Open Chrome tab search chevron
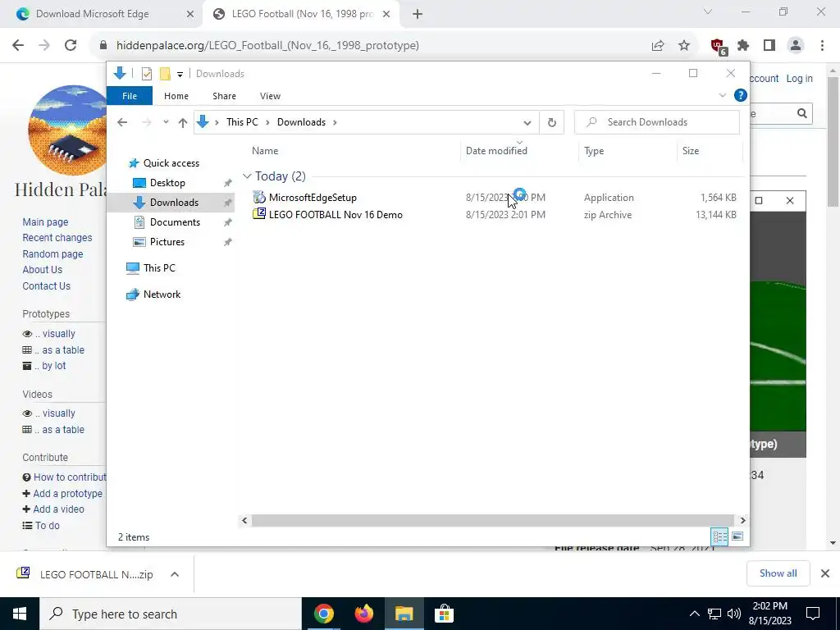This screenshot has width=840, height=630. point(708,11)
